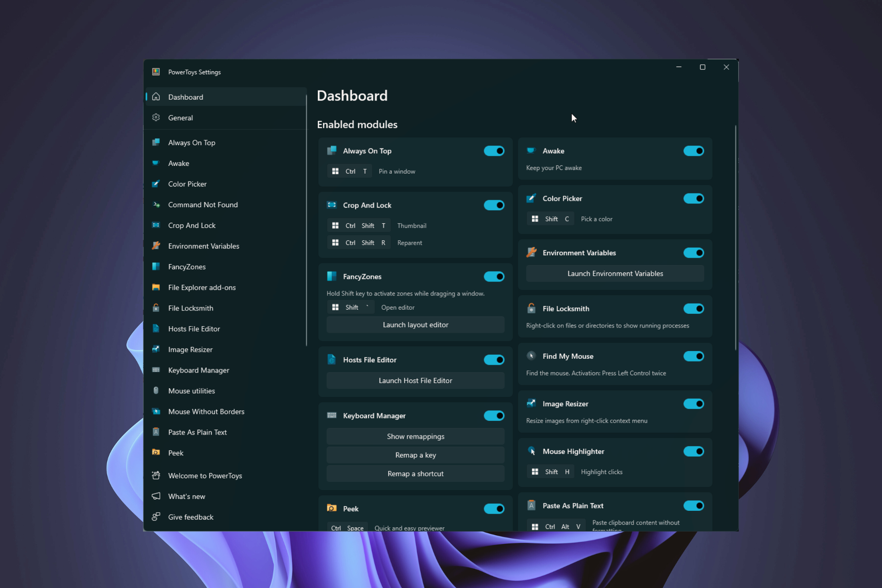The image size is (882, 588).
Task: Click the sidebar navigation scrollbar
Action: 306,220
